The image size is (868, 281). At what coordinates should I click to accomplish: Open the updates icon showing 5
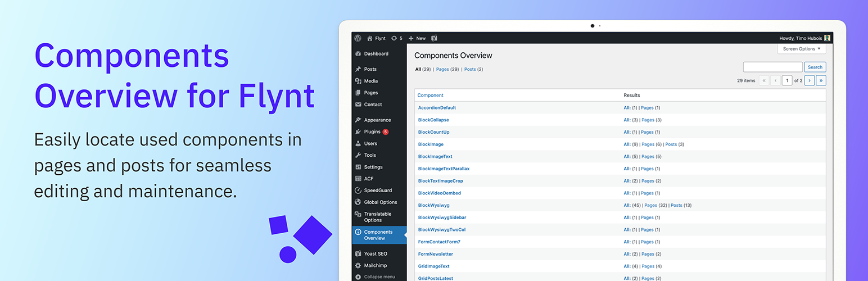[x=394, y=38]
